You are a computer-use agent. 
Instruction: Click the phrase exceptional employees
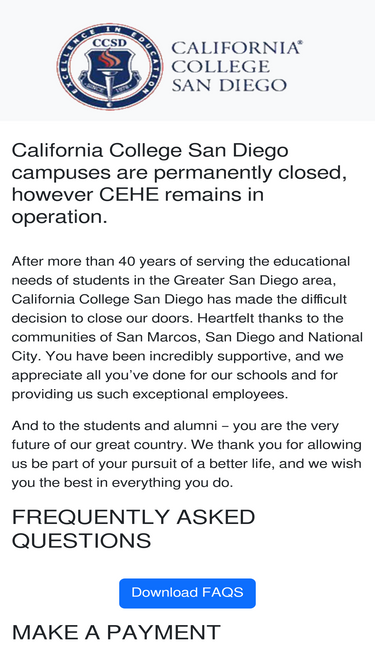(210, 394)
